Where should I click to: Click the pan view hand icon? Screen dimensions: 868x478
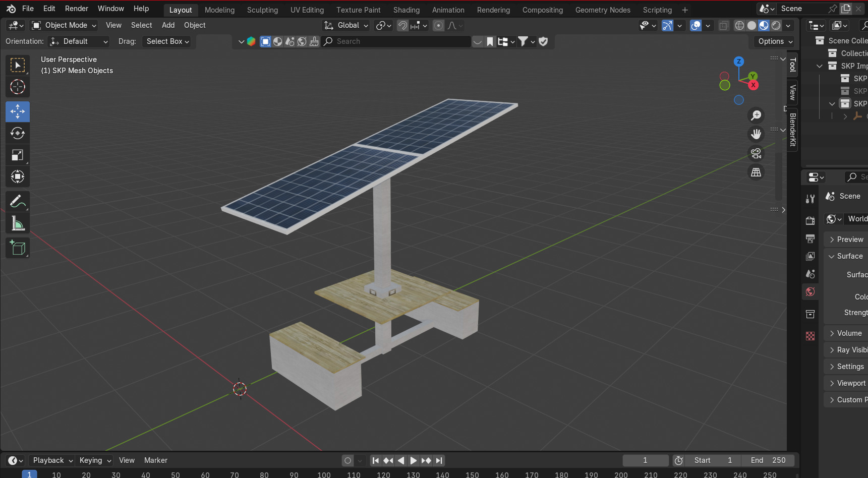(756, 134)
